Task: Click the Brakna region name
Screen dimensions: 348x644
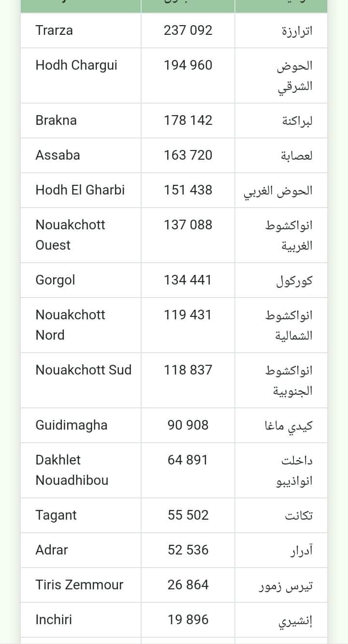Action: coord(56,120)
